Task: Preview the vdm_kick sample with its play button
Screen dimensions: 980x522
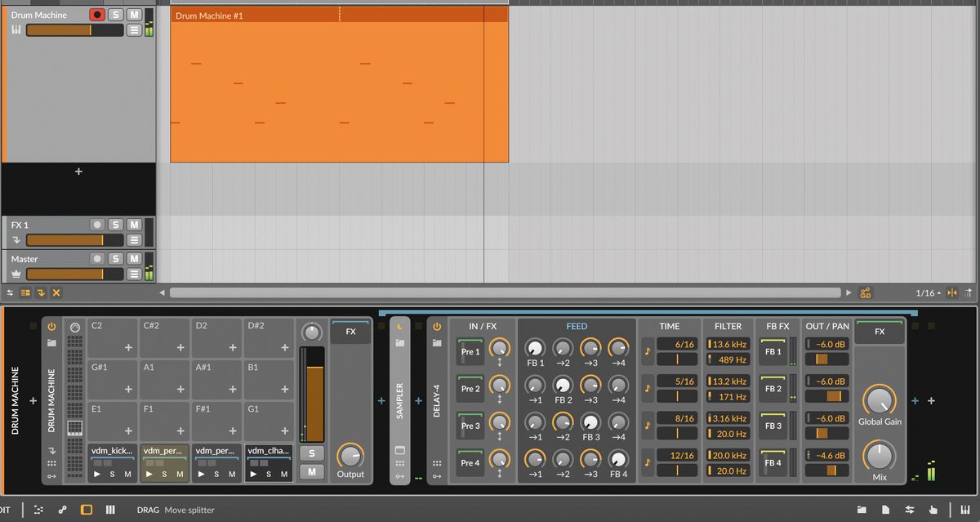Action: point(96,473)
